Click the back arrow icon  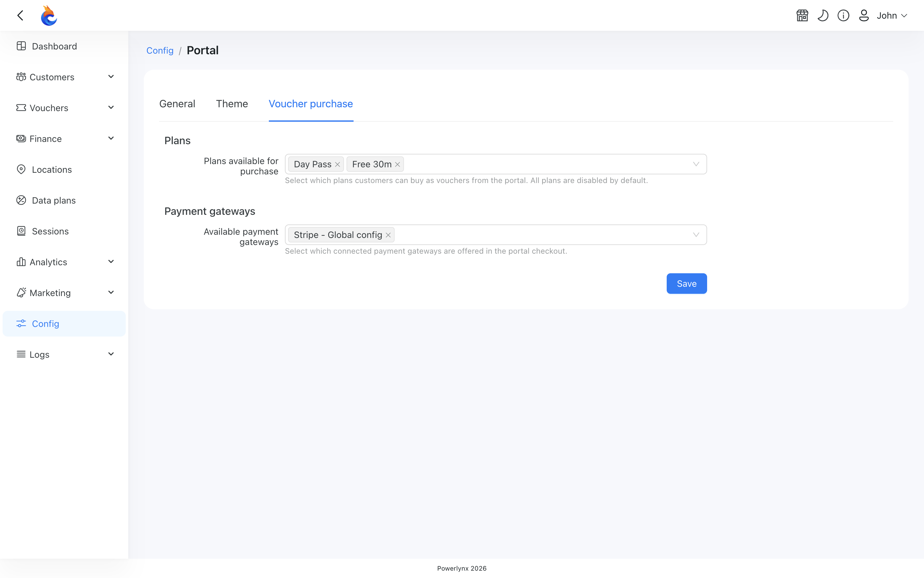(x=20, y=15)
